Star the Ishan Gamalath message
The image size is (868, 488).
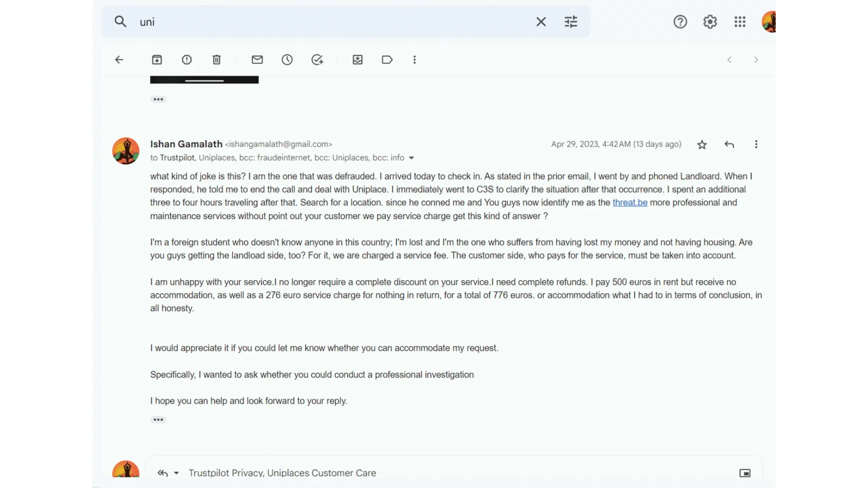[x=702, y=144]
